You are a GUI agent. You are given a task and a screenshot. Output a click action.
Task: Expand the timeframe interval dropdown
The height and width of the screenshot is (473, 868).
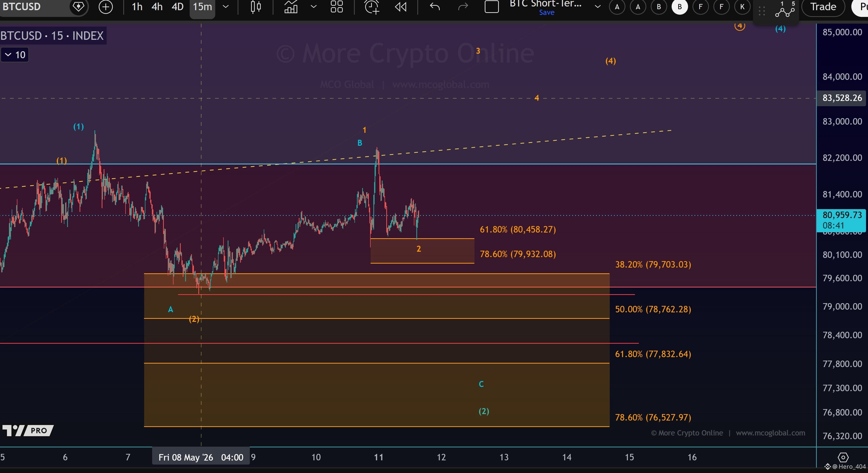coord(226,7)
